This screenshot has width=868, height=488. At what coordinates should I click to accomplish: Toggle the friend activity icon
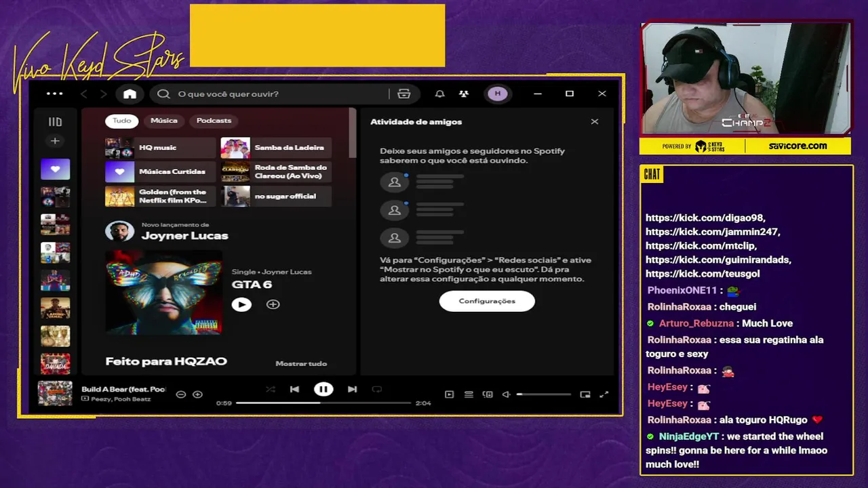pyautogui.click(x=464, y=94)
